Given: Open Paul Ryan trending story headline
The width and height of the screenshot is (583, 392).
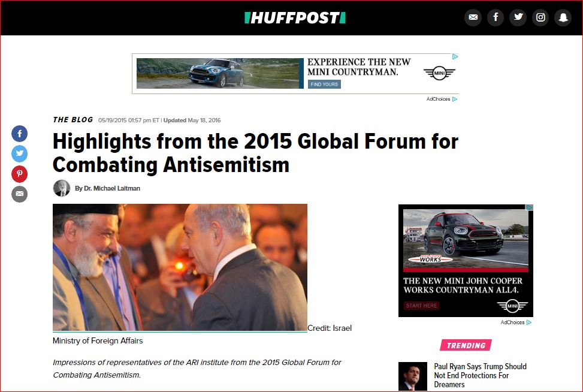Looking at the screenshot, I should [480, 375].
